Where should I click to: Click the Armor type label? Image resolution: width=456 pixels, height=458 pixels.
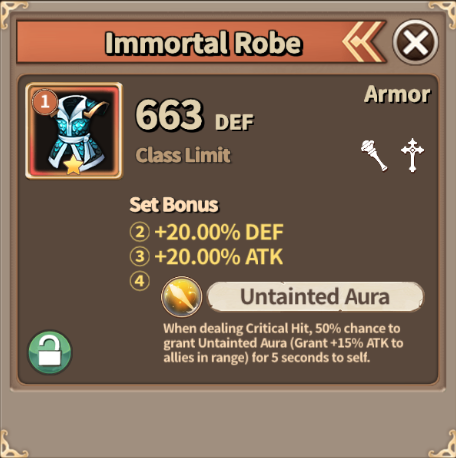(x=397, y=95)
